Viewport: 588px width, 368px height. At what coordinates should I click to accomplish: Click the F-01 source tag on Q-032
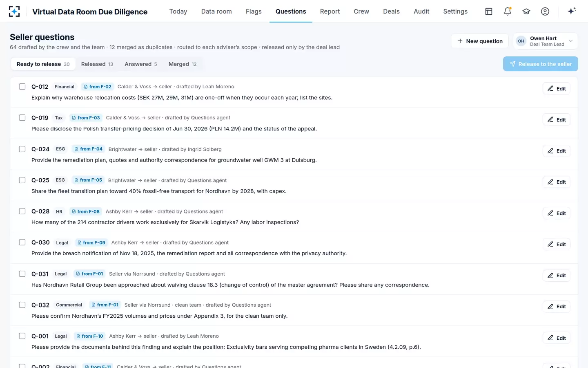[105, 305]
